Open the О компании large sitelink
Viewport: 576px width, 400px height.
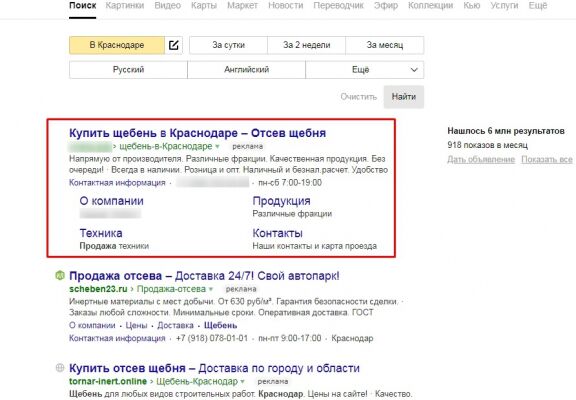click(112, 201)
